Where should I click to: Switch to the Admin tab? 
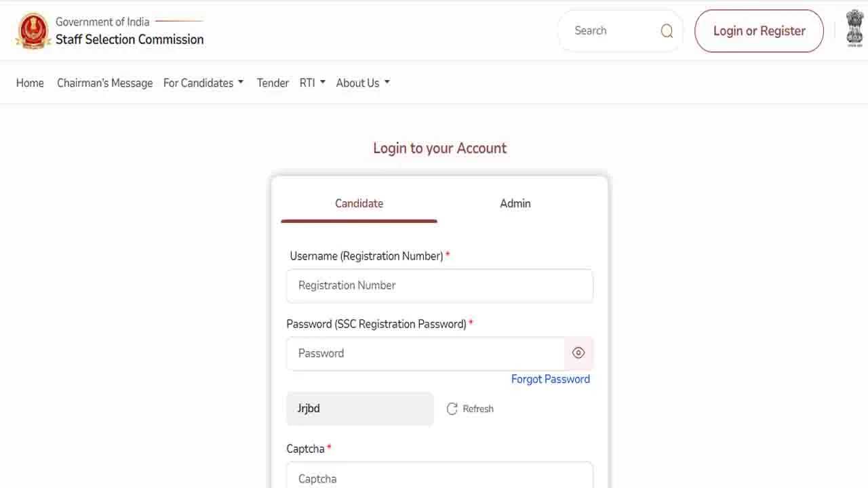click(x=515, y=203)
